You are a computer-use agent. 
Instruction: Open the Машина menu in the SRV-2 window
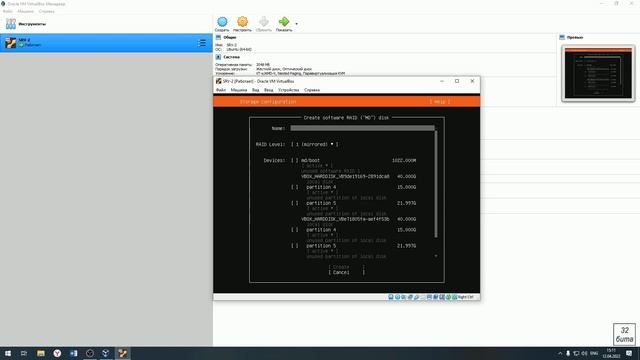coord(239,90)
